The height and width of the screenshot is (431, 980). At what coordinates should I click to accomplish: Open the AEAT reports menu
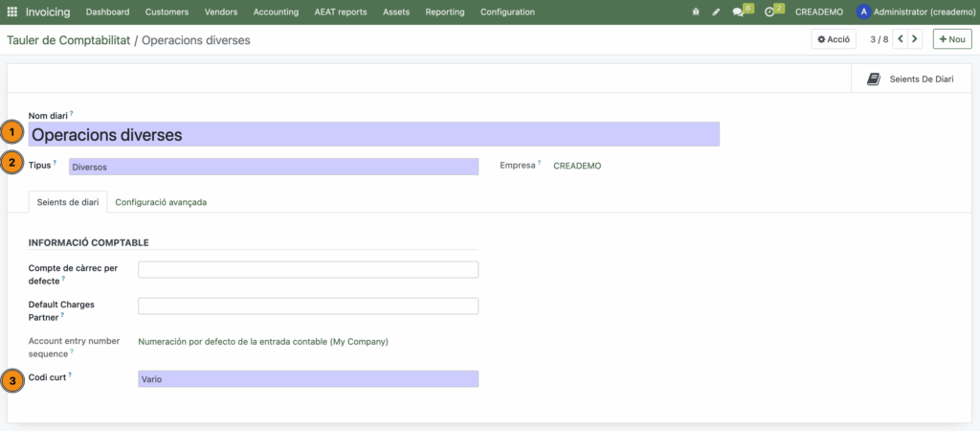coord(341,12)
